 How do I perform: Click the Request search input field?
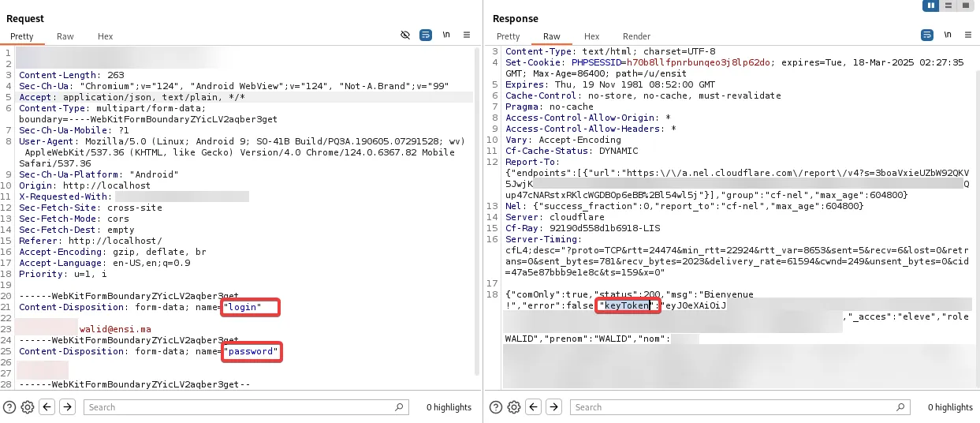[x=237, y=407]
